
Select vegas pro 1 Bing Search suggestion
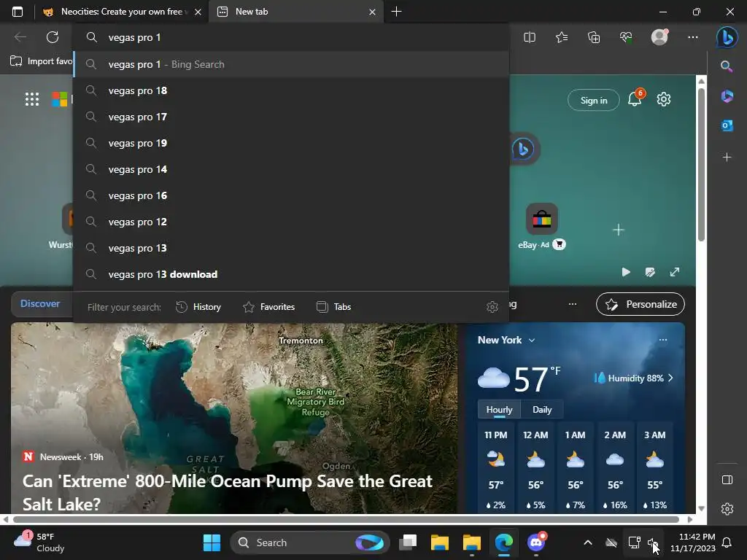pyautogui.click(x=291, y=64)
